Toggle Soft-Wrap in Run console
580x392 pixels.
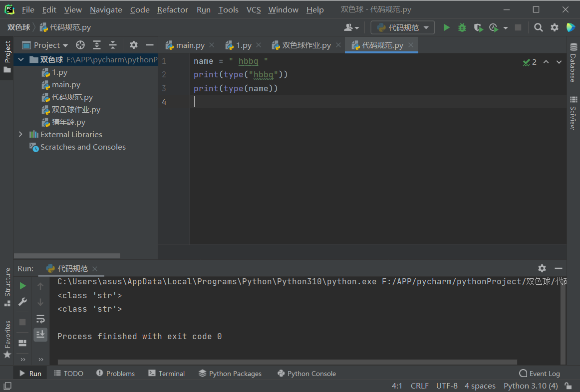40,319
